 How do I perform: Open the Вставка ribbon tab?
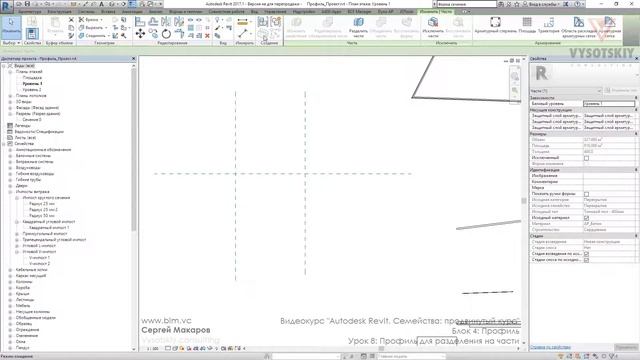click(x=108, y=12)
